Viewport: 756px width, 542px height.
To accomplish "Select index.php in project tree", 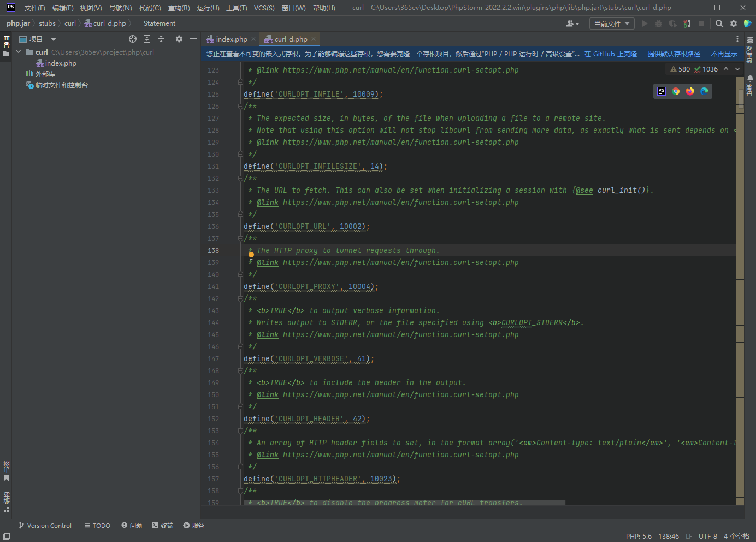I will tap(56, 63).
